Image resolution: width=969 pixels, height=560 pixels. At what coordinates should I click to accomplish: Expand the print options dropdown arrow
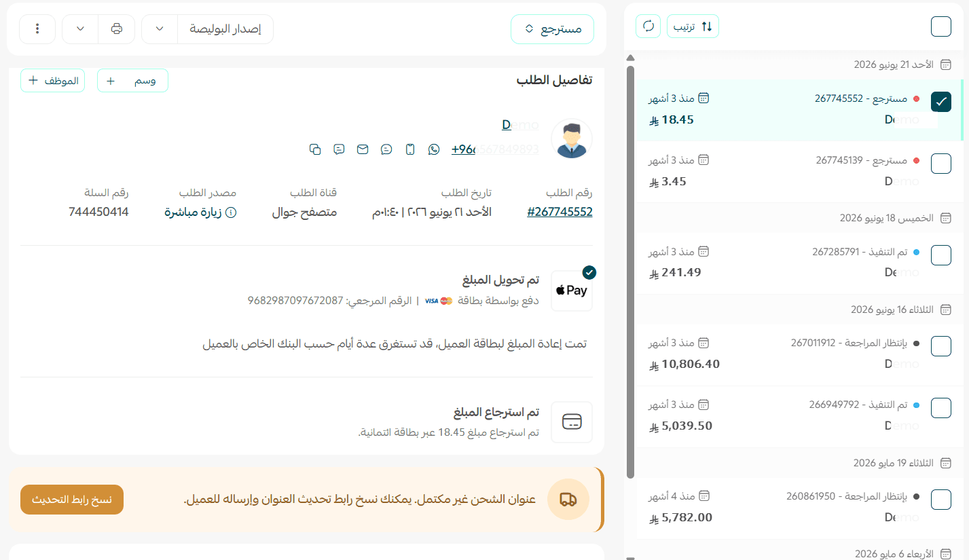(81, 29)
